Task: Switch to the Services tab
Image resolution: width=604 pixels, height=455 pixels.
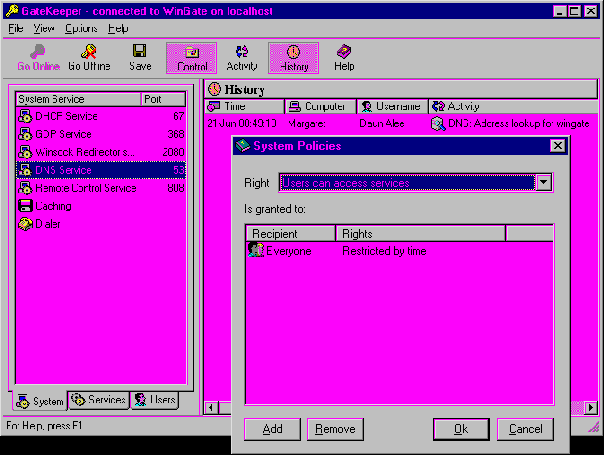Action: click(x=99, y=400)
